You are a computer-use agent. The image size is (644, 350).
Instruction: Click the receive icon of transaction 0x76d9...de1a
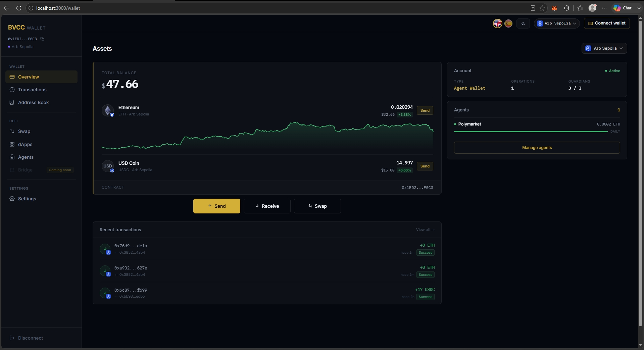tap(105, 249)
